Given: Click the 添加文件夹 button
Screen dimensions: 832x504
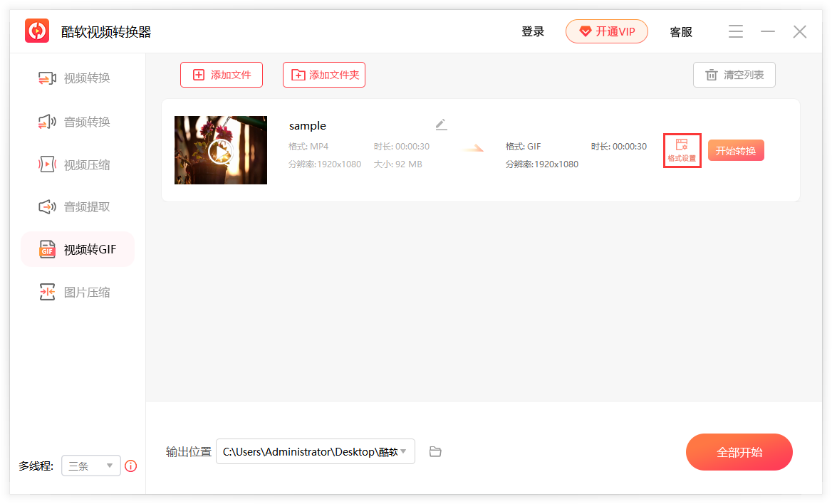Looking at the screenshot, I should pyautogui.click(x=323, y=75).
